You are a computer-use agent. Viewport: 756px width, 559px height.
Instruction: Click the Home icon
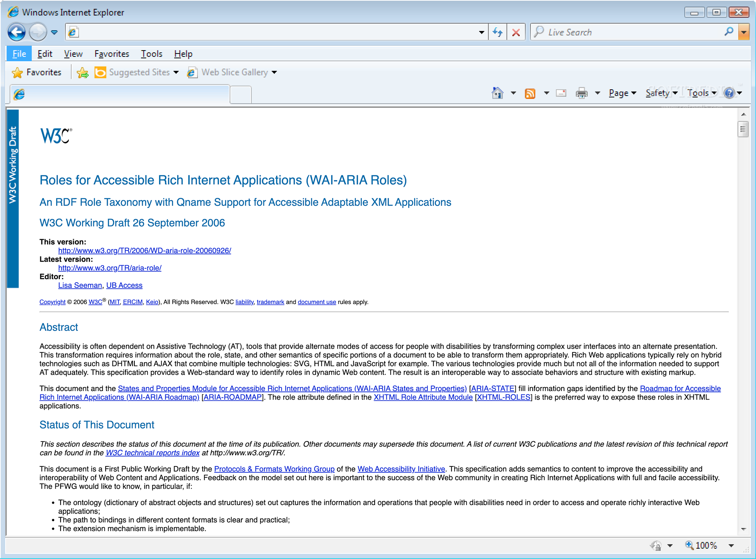[497, 93]
